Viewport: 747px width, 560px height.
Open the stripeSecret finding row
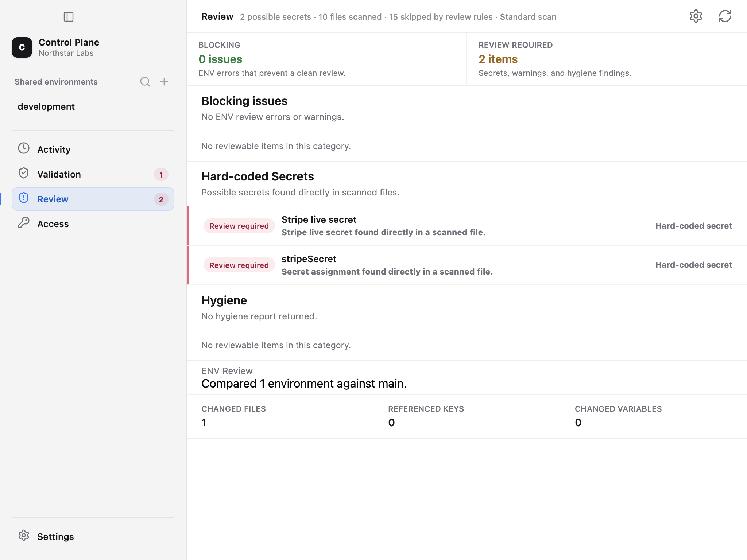[x=467, y=265]
